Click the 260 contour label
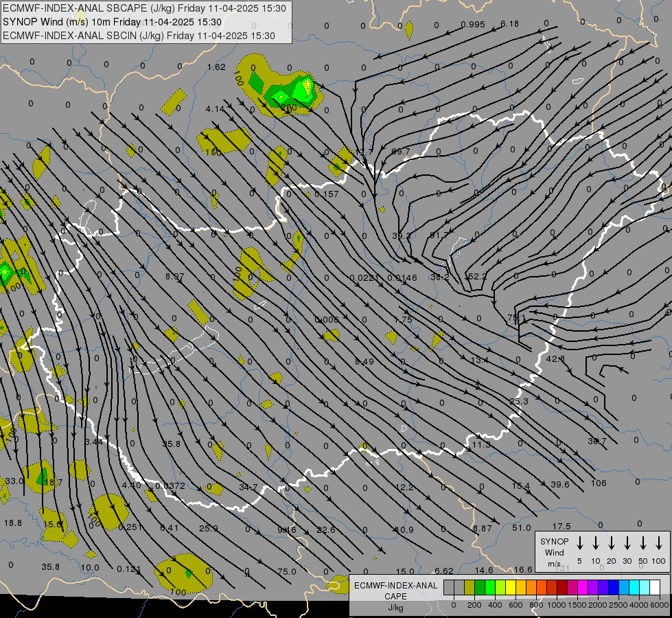This screenshot has width=672, height=618. [x=289, y=107]
